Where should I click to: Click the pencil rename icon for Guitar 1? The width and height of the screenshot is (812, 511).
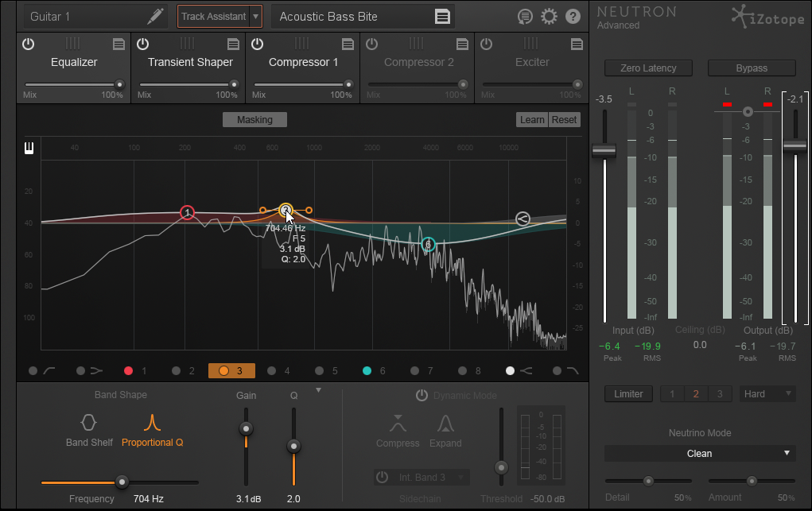coord(155,16)
